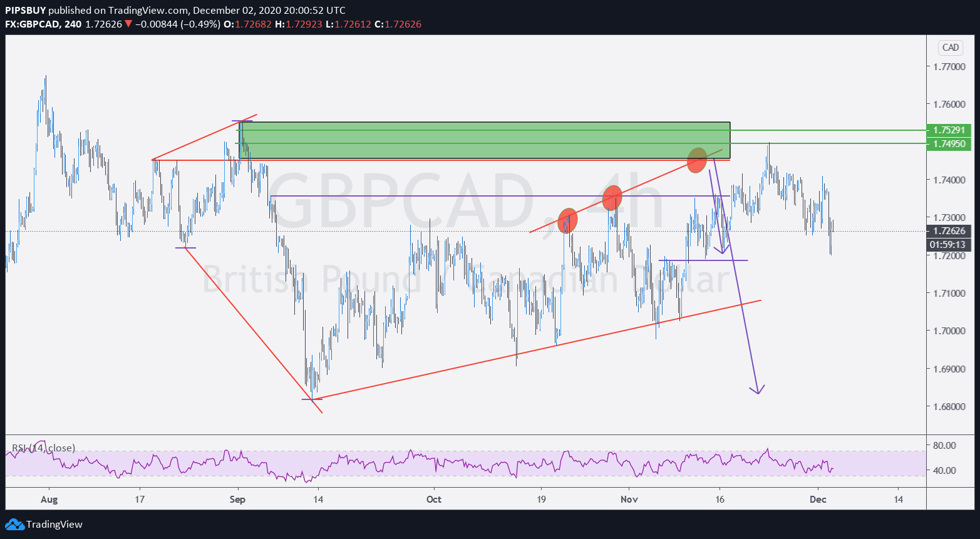Click the TradingView cloud logo icon
The image size is (980, 539).
pos(14,525)
